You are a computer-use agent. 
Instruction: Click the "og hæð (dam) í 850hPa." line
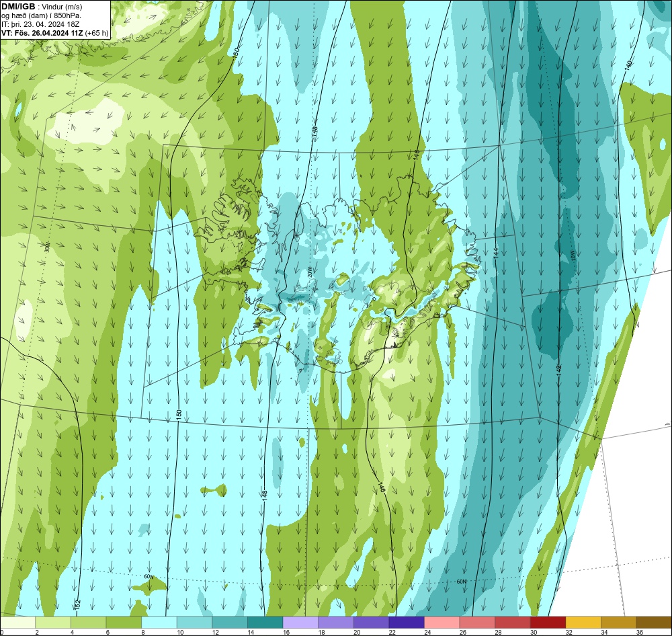(x=41, y=15)
